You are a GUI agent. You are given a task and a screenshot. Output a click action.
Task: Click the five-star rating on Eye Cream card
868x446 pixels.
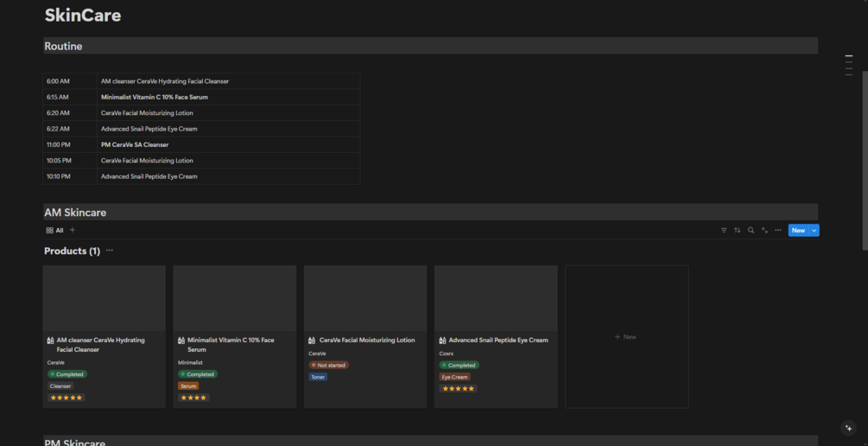[x=459, y=388]
